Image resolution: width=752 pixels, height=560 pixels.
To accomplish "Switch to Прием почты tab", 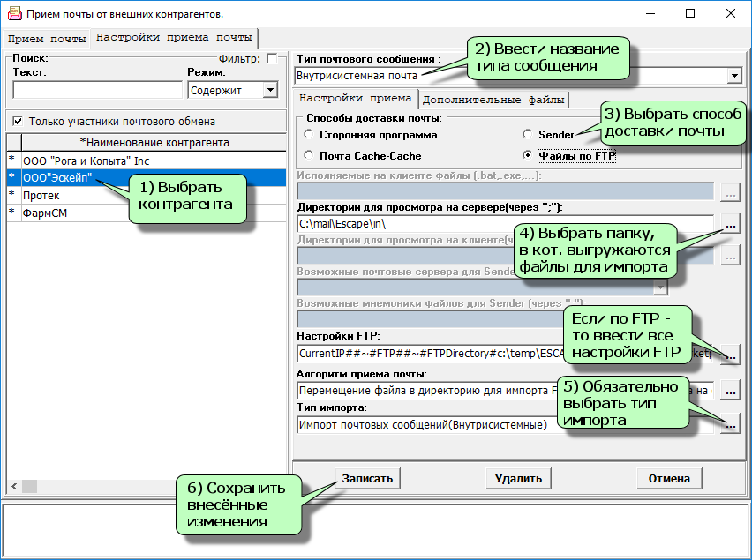I will (46, 39).
